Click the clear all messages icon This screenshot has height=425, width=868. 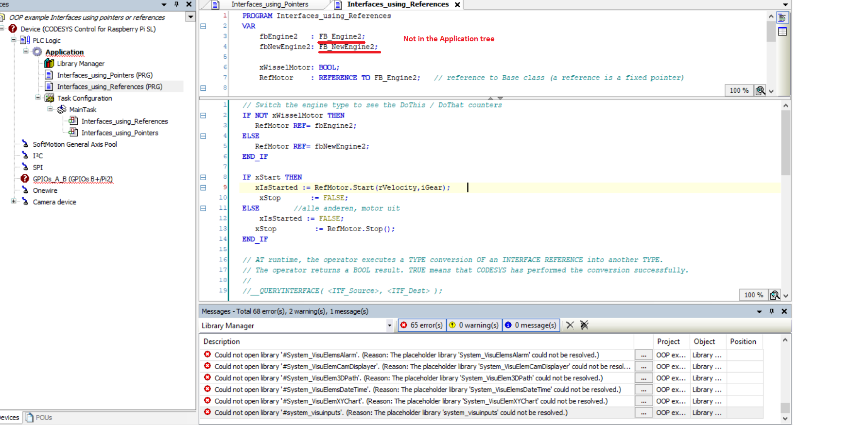[x=584, y=325]
